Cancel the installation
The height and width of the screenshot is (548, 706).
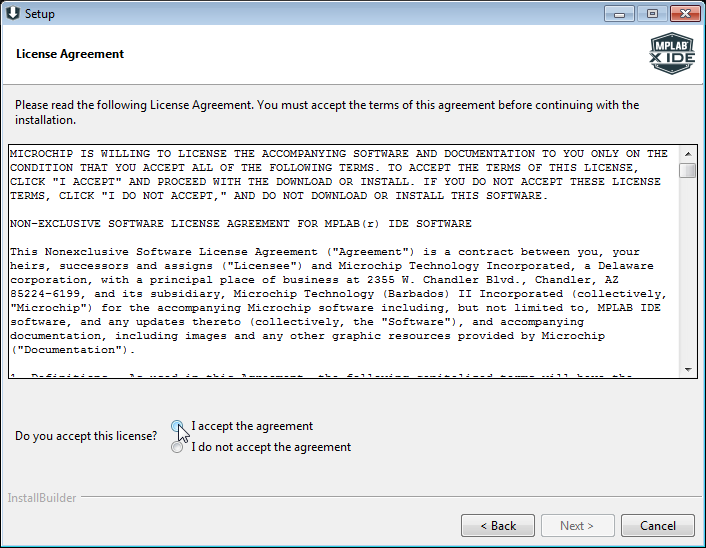pyautogui.click(x=657, y=525)
